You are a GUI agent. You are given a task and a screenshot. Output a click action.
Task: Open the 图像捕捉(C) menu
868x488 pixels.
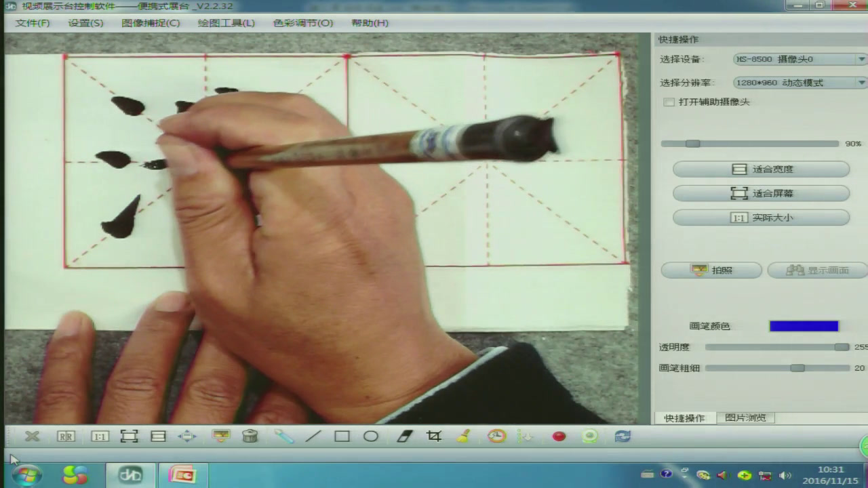(151, 23)
